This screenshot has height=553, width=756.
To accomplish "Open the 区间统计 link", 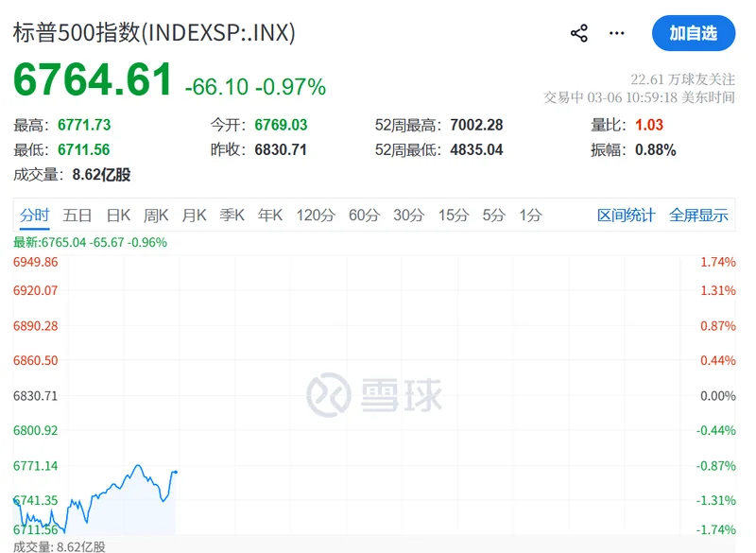I will (x=626, y=215).
